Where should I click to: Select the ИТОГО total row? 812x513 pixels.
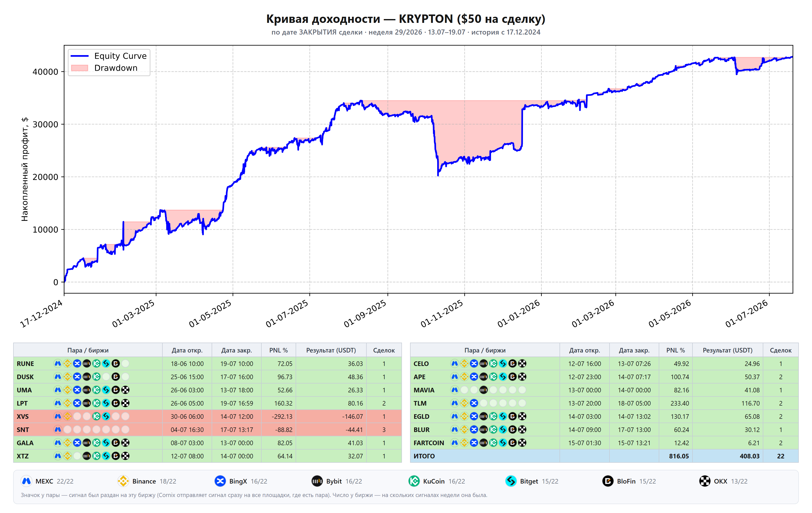pyautogui.click(x=604, y=456)
